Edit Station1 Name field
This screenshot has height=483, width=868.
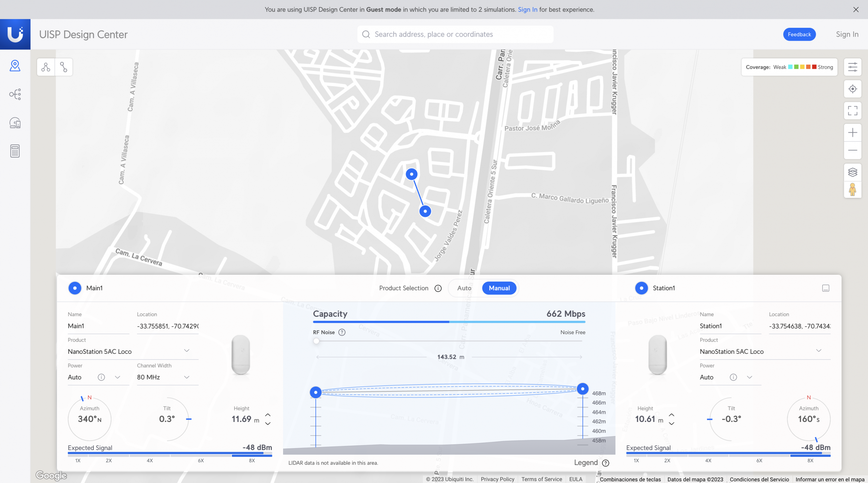point(730,326)
